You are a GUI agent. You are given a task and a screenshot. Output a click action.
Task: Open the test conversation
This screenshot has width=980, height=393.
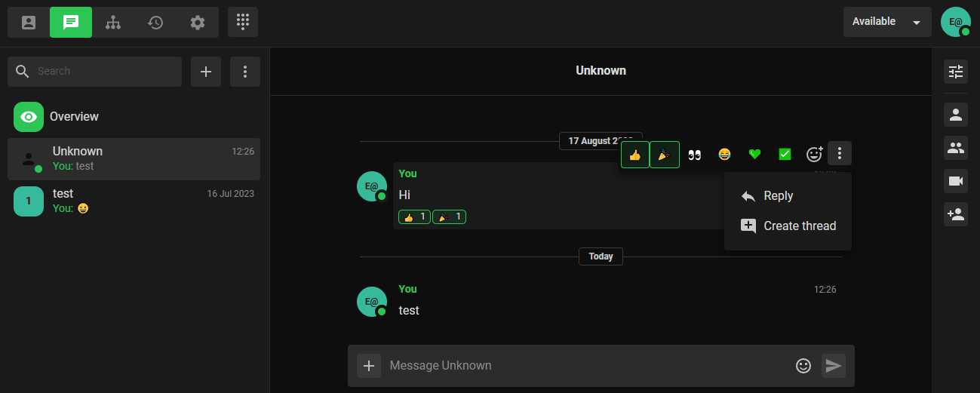[134, 201]
